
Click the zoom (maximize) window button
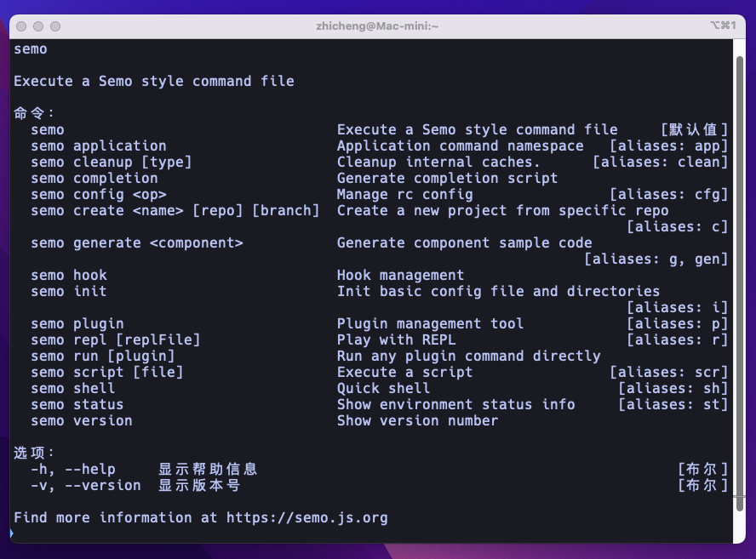[55, 26]
